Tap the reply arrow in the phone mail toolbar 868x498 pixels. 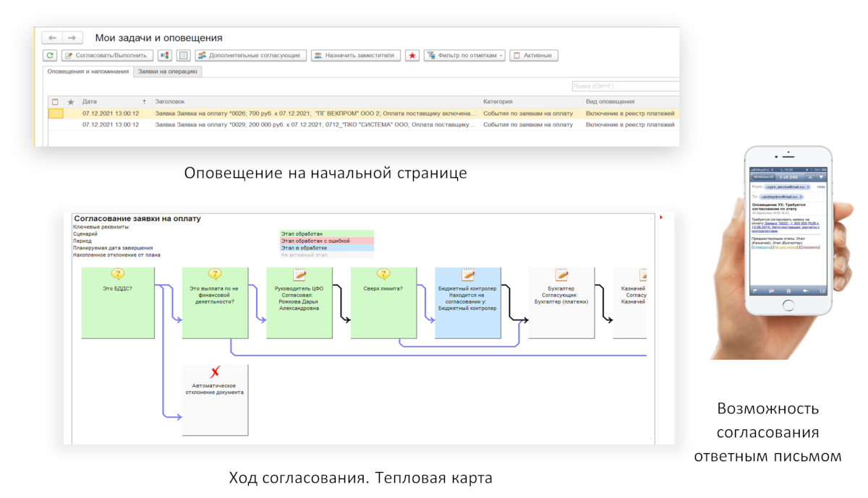[805, 291]
